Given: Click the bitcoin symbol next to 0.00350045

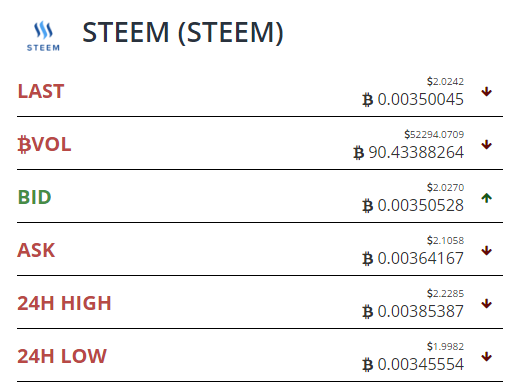Looking at the screenshot, I should pos(367,100).
